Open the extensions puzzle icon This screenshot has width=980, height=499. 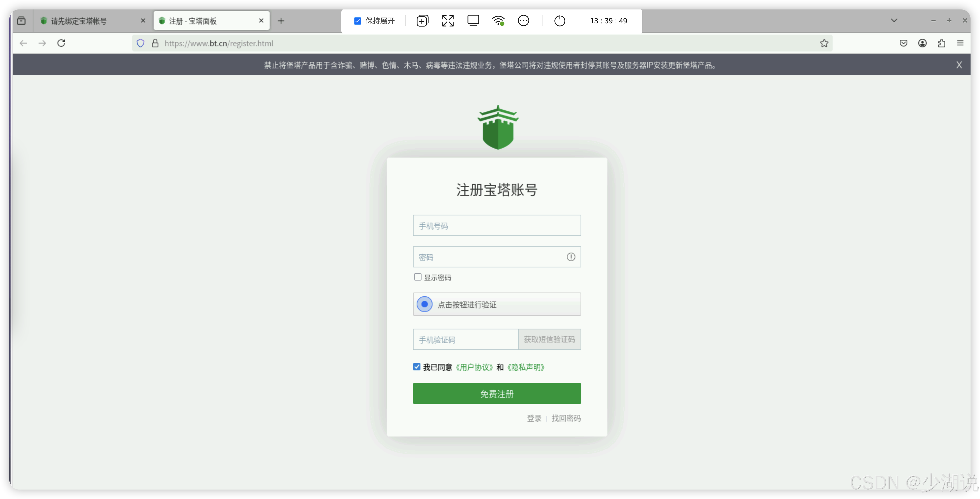tap(942, 43)
